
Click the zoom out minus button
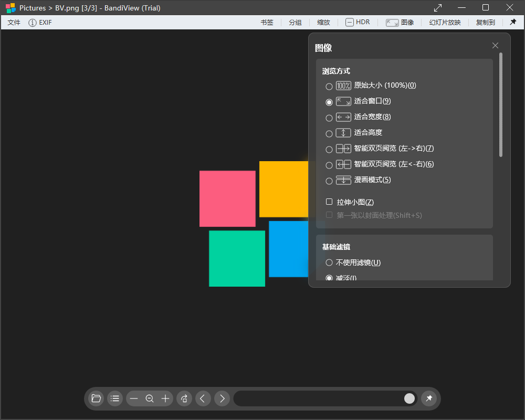(134, 398)
